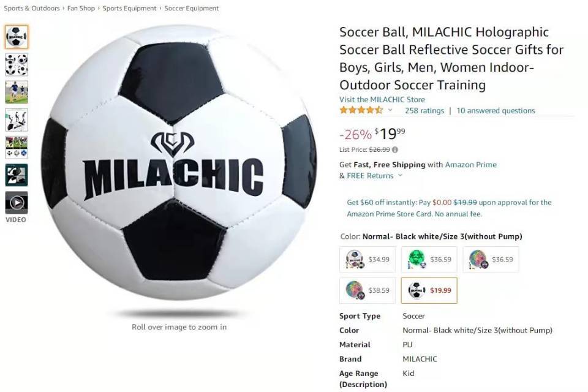Go to Soccer Equipment breadcrumb
Viewport: 588px width, 392px height.
(191, 8)
